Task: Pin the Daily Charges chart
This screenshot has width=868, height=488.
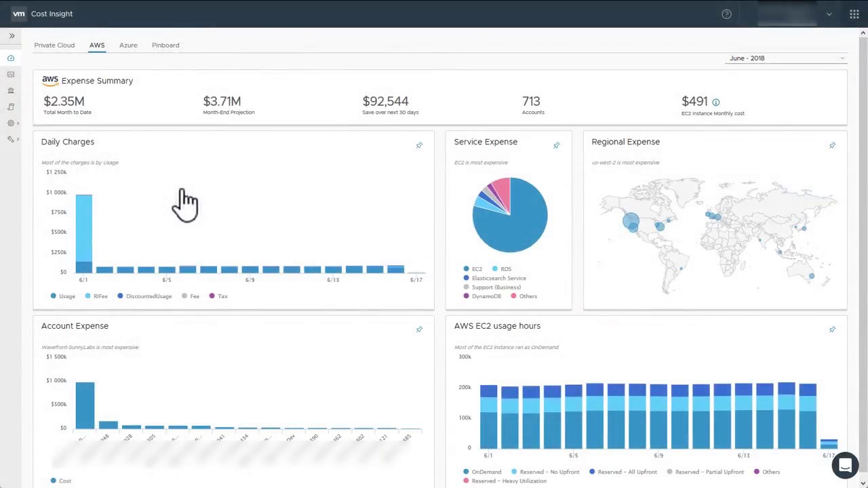Action: 419,145
